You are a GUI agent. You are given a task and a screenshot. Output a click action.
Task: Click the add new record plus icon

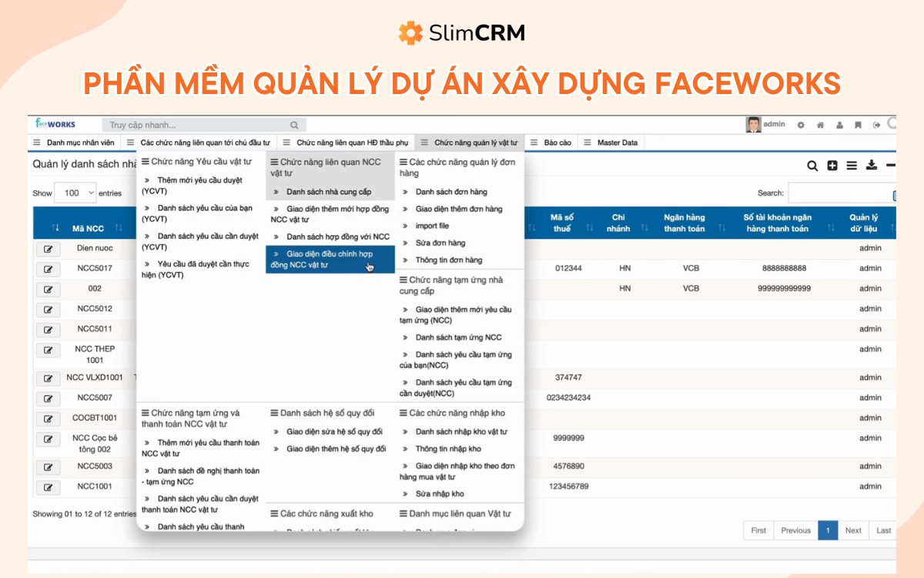pyautogui.click(x=832, y=165)
